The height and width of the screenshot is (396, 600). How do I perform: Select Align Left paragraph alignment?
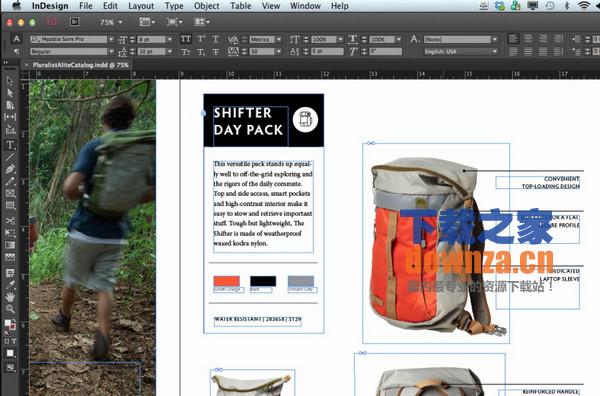coord(513,39)
